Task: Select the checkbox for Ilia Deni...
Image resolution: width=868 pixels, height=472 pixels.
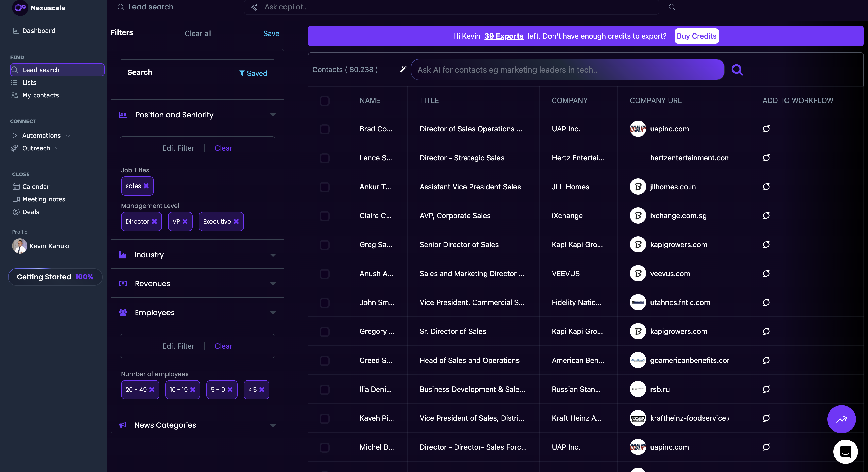Action: (x=325, y=390)
